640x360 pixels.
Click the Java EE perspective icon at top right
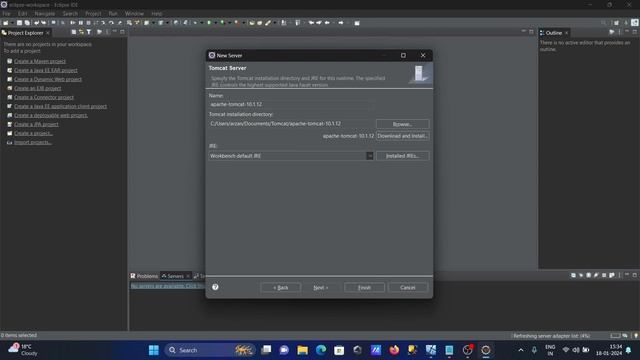pos(635,23)
